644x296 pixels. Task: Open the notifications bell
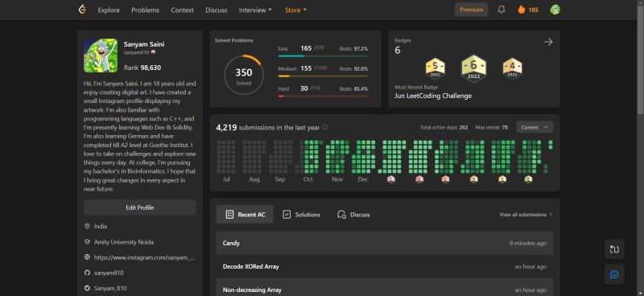[x=501, y=10]
